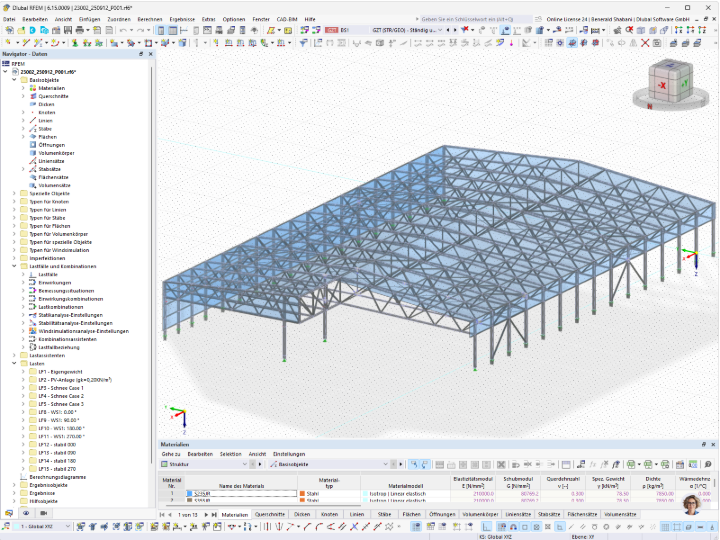Expand the Querschnitte tree node
Image resolution: width=720 pixels, height=540 pixels.
(x=23, y=96)
